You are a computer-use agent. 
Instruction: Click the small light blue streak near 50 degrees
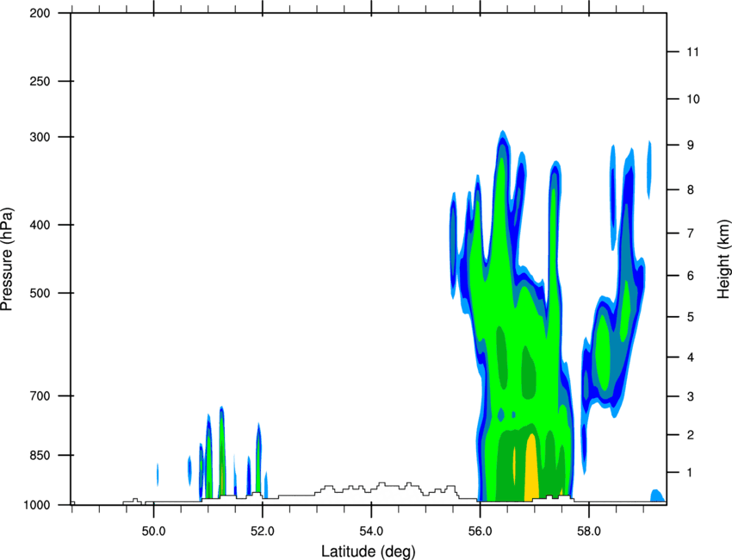tap(158, 474)
